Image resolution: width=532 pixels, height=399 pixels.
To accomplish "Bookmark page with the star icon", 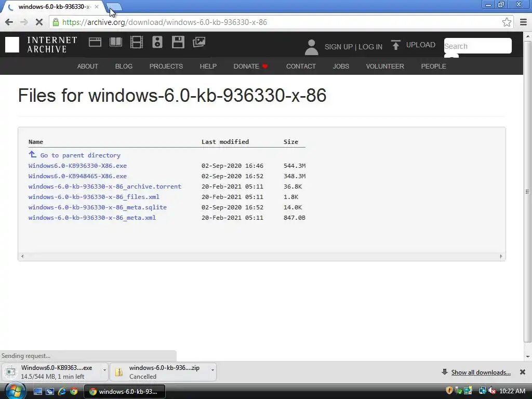I will 507,22.
